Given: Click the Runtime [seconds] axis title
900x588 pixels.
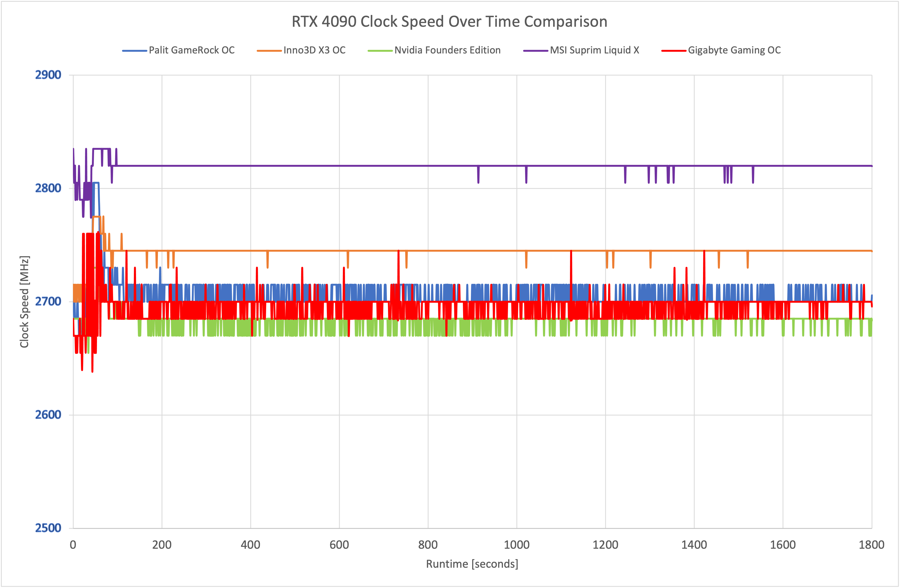Looking at the screenshot, I should click(x=472, y=564).
